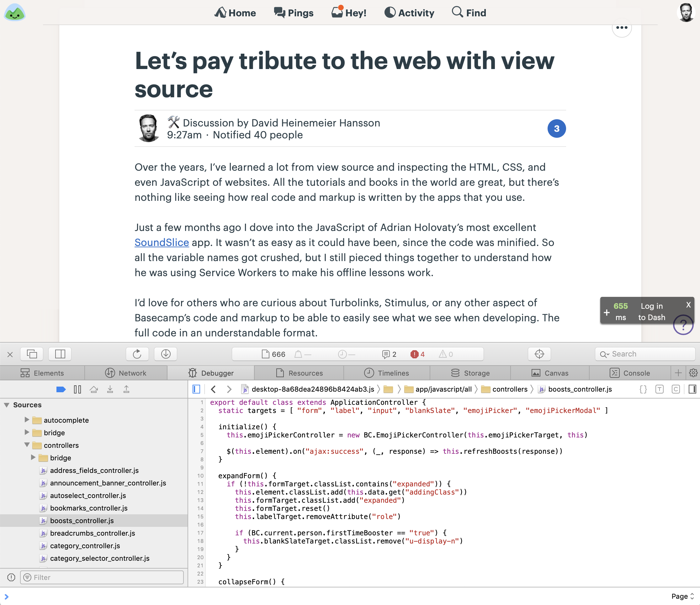Screen dimensions: 700x605
Task: Expand the autocomplete folder
Action: point(27,420)
